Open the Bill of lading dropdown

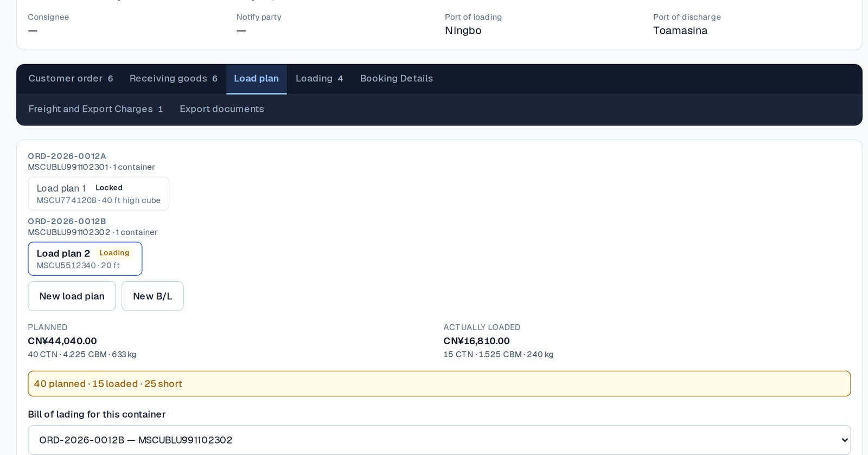coord(439,440)
